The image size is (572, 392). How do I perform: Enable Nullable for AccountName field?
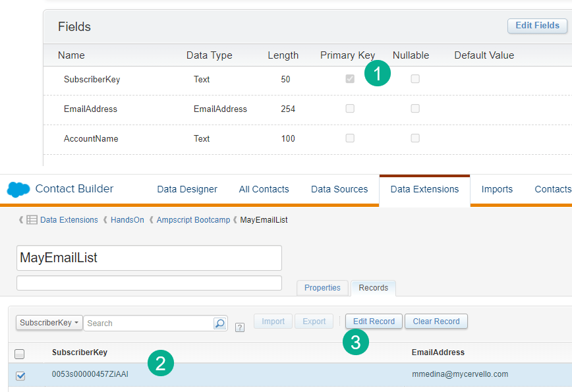coord(415,138)
